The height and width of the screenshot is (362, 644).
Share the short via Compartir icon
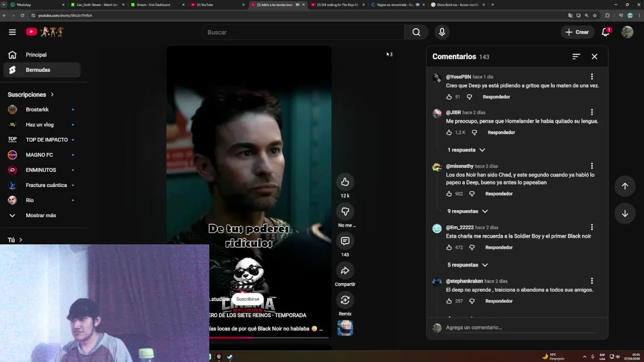pyautogui.click(x=345, y=270)
